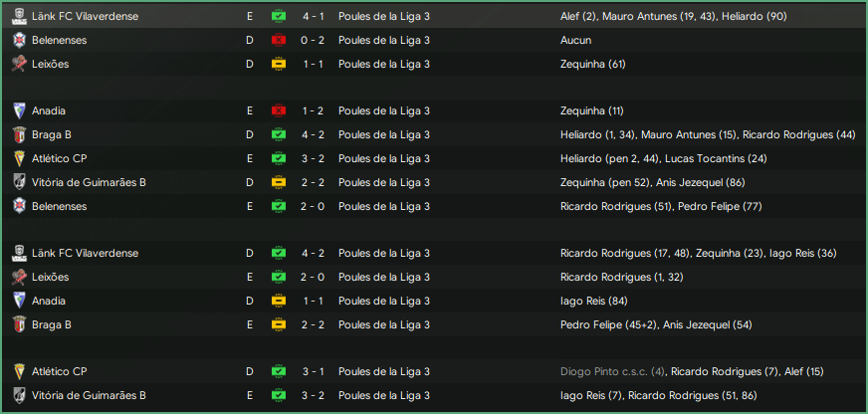Click the Vitória de Guimarães B badge in the 3-2 row
Screen dimensions: 868x414
point(18,396)
